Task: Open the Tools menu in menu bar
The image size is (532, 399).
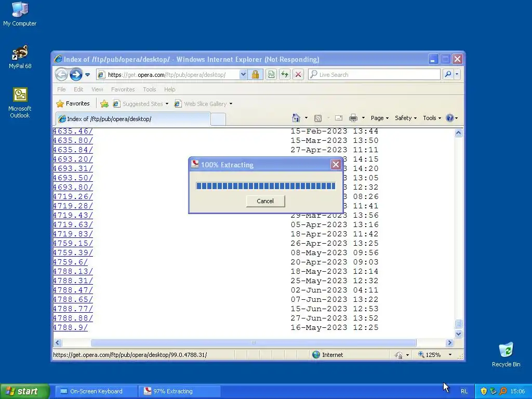Action: click(x=149, y=89)
